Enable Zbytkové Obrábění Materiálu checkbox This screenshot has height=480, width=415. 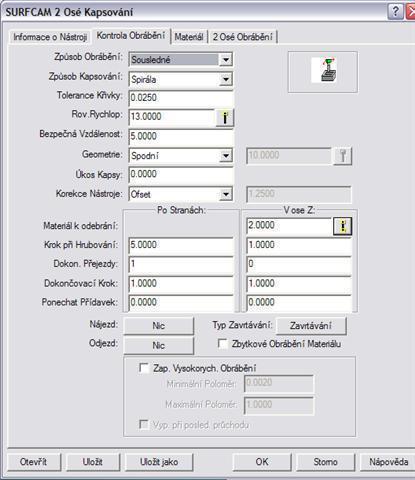(x=222, y=344)
